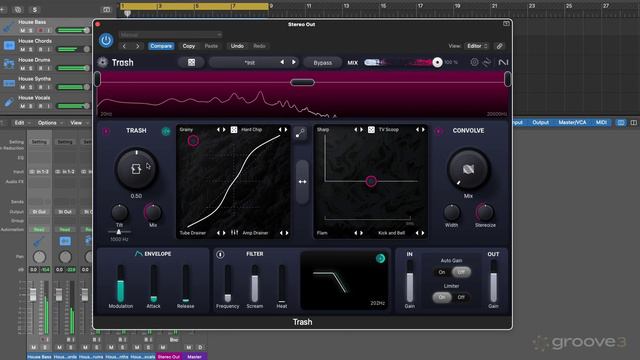Select next plugin setting arrow
The height and width of the screenshot is (360, 640).
(x=138, y=46)
